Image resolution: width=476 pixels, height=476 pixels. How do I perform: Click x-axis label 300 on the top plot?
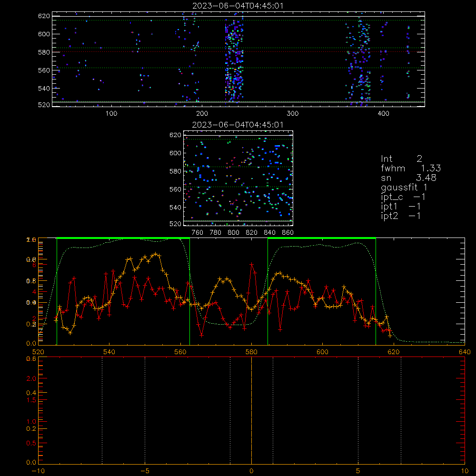(x=293, y=113)
